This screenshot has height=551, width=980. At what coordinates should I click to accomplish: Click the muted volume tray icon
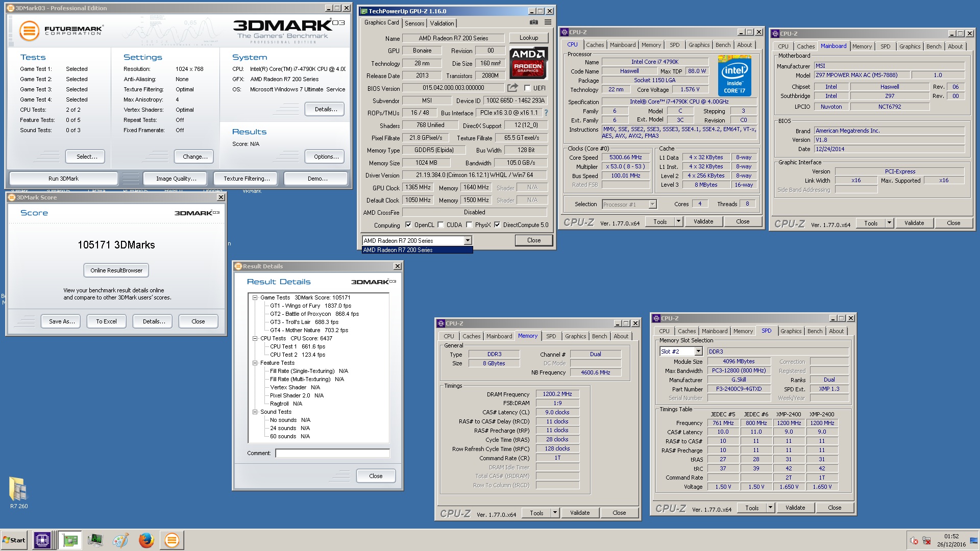(914, 541)
